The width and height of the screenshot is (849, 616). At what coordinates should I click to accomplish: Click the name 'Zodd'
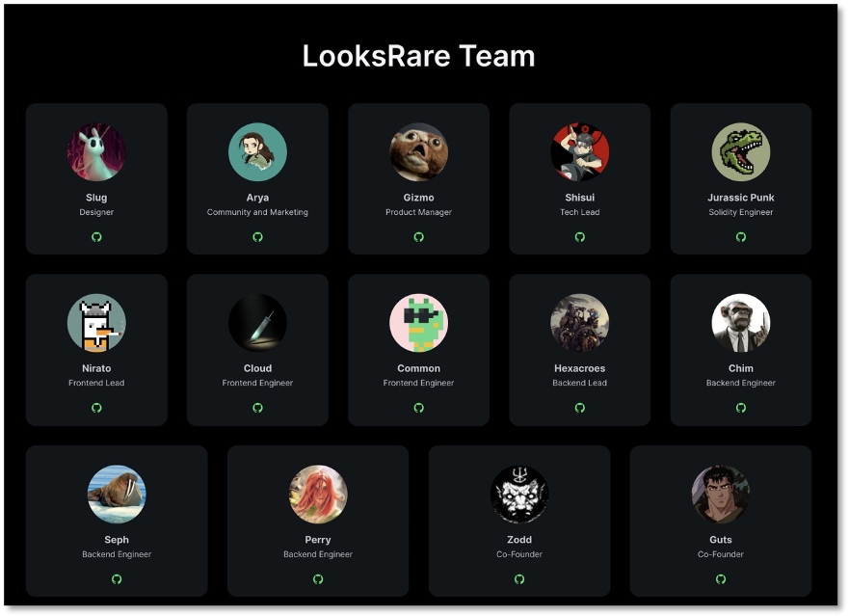[x=519, y=540]
